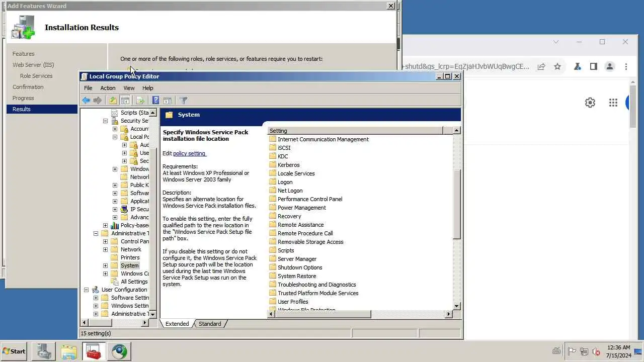Click Locale Services in the settings list

point(296,173)
